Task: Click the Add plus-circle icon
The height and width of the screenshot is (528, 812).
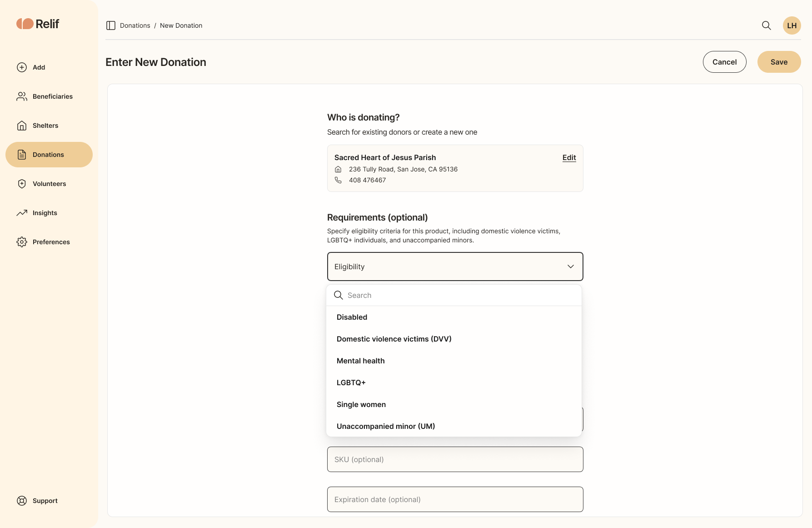Action: point(22,67)
